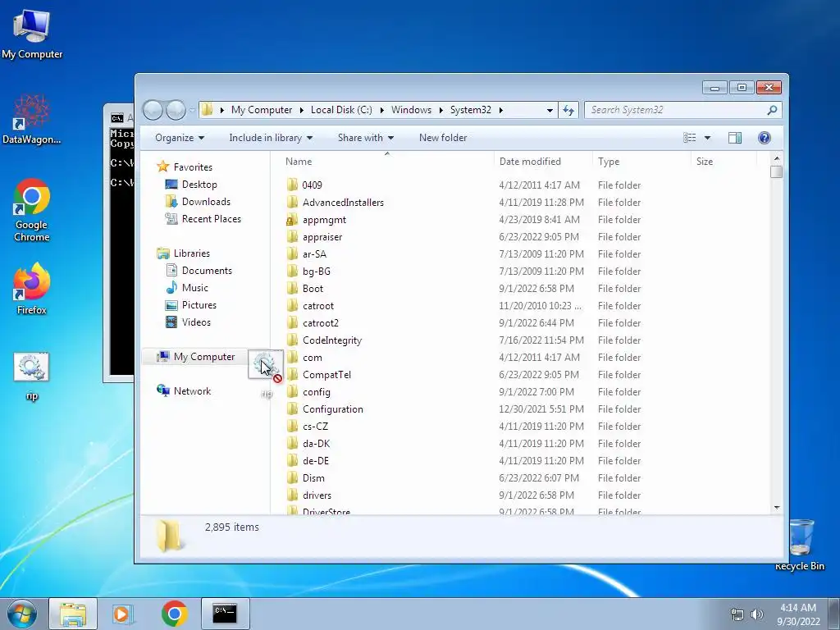Image resolution: width=840 pixels, height=630 pixels.
Task: Click the Windows Start button
Action: (22, 614)
